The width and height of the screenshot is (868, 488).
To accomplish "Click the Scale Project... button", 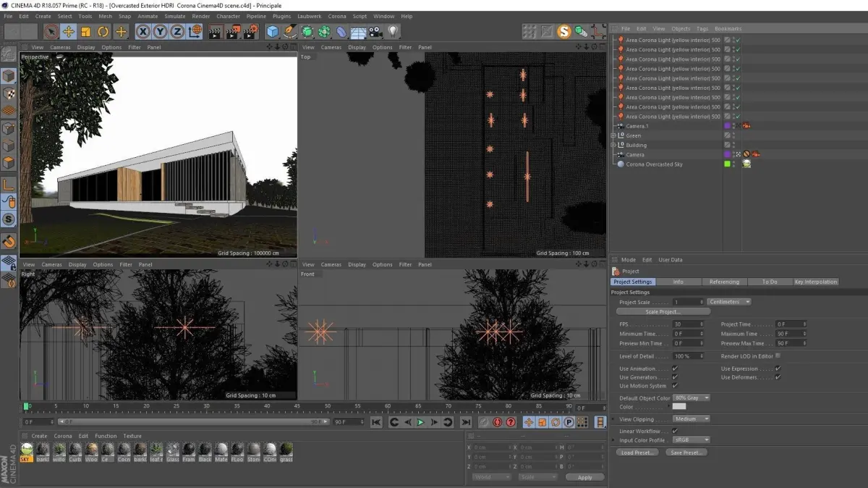I will pos(663,311).
